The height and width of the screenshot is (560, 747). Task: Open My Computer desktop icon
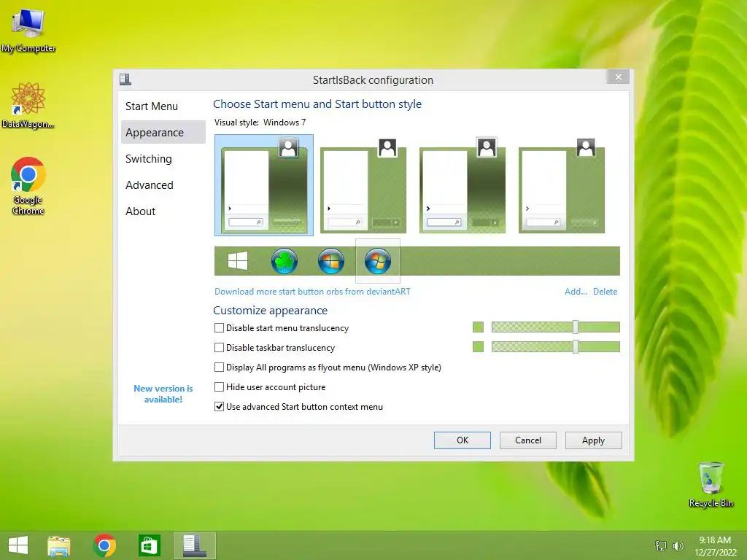[x=28, y=31]
